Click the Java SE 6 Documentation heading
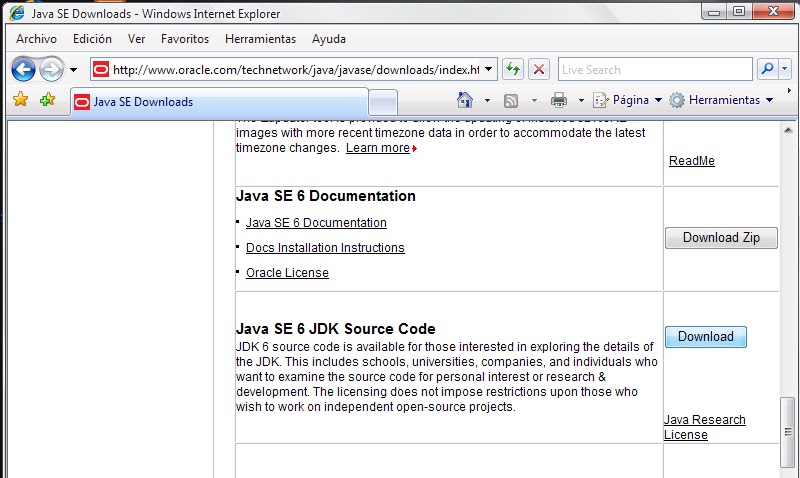Screen dimensions: 800x478 tap(326, 196)
